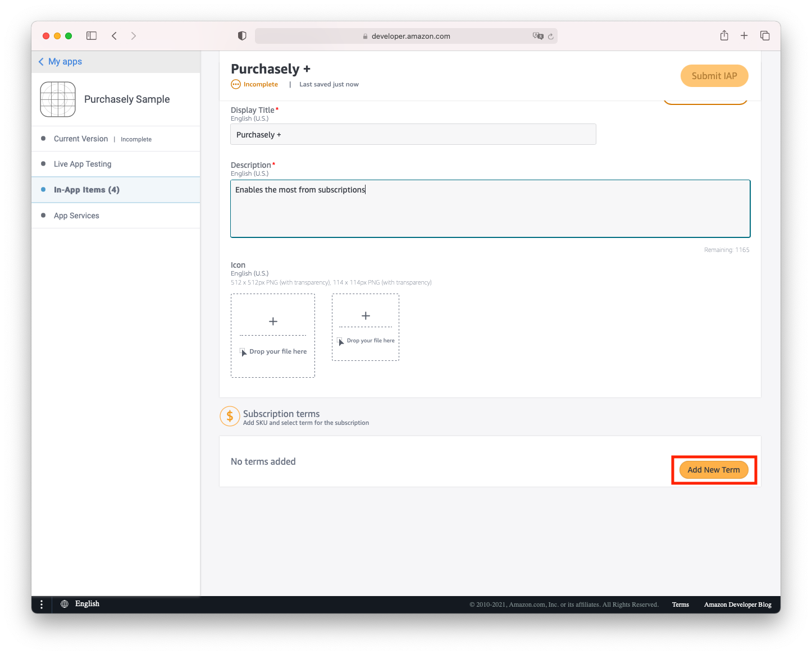Click the My apps back chevron
The height and width of the screenshot is (655, 812).
tap(41, 62)
